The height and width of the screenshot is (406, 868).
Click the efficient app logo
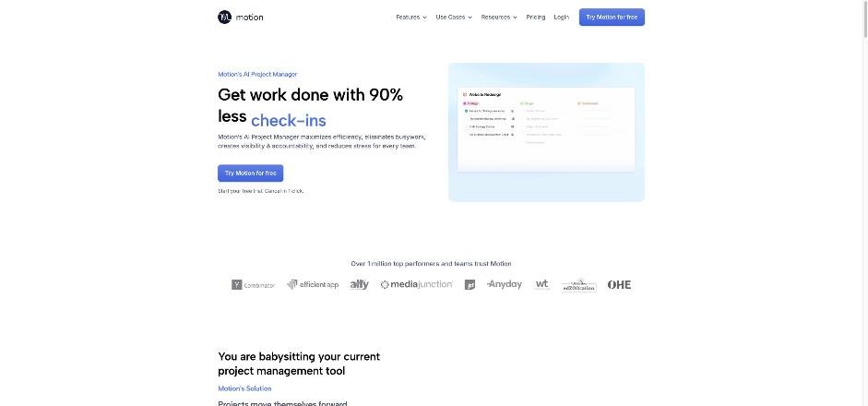pos(312,285)
